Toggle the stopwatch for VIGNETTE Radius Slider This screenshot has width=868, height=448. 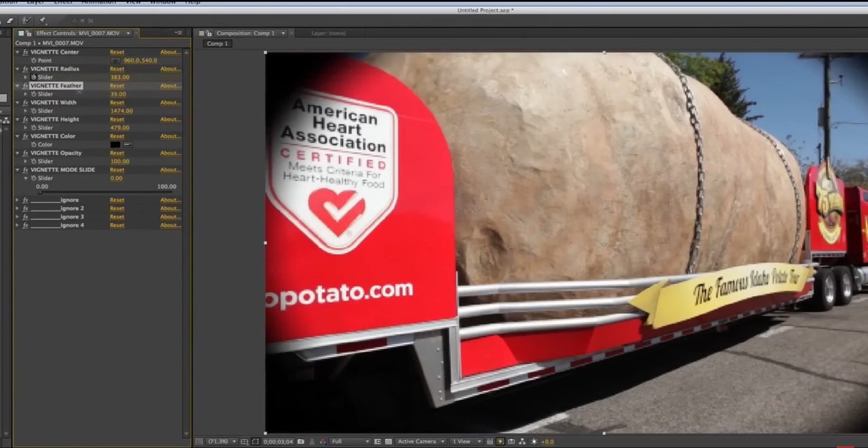coord(32,77)
